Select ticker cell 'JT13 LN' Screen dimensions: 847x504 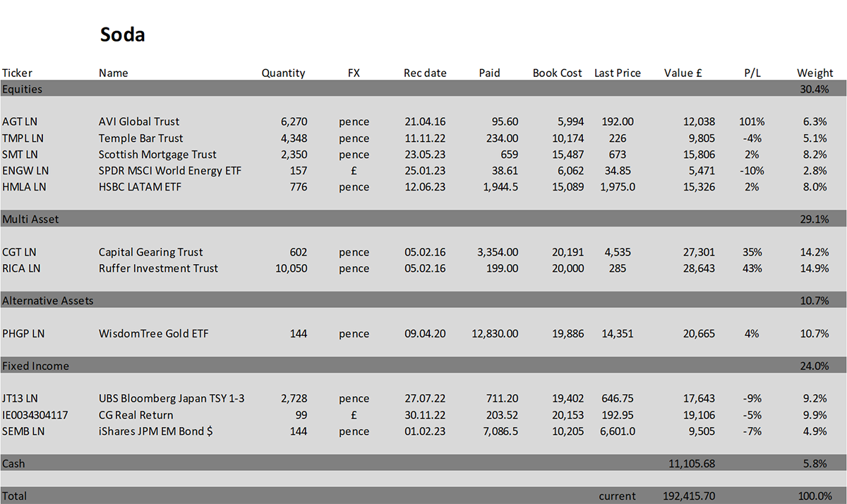click(x=21, y=399)
